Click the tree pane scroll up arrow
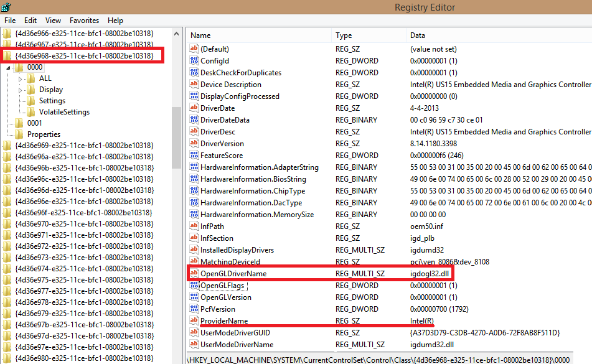 coord(176,34)
